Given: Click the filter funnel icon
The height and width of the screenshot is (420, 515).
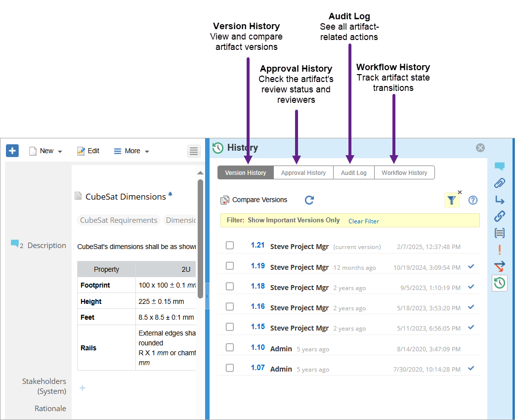Looking at the screenshot, I should tap(451, 200).
